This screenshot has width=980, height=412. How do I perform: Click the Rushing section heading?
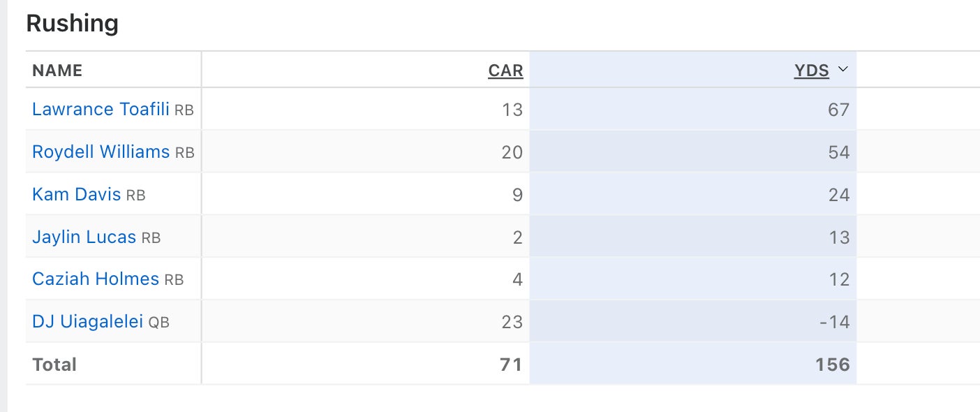pos(72,24)
